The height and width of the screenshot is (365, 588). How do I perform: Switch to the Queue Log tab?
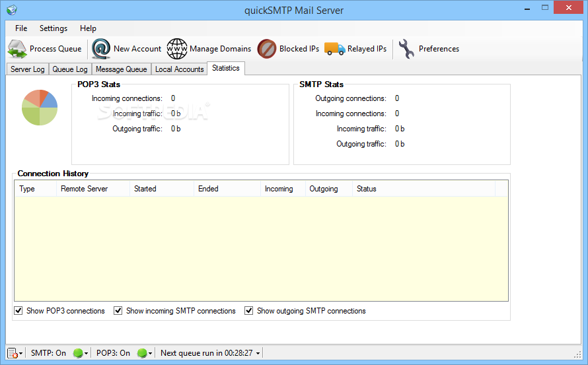pyautogui.click(x=70, y=69)
